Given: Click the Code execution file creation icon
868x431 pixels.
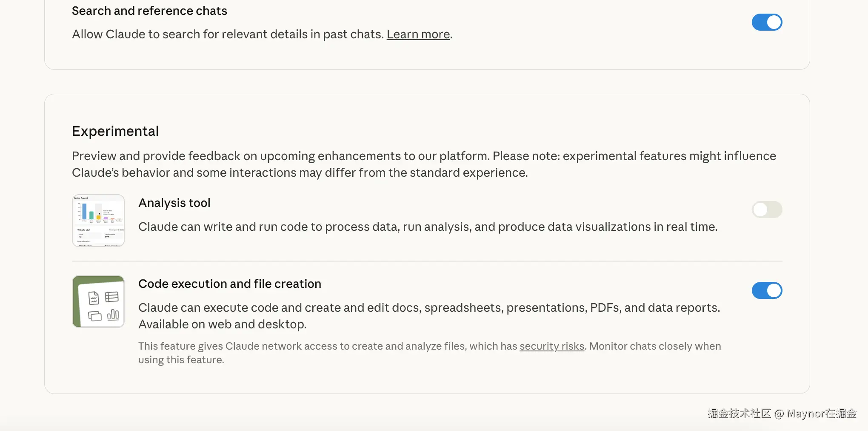Looking at the screenshot, I should click(98, 302).
